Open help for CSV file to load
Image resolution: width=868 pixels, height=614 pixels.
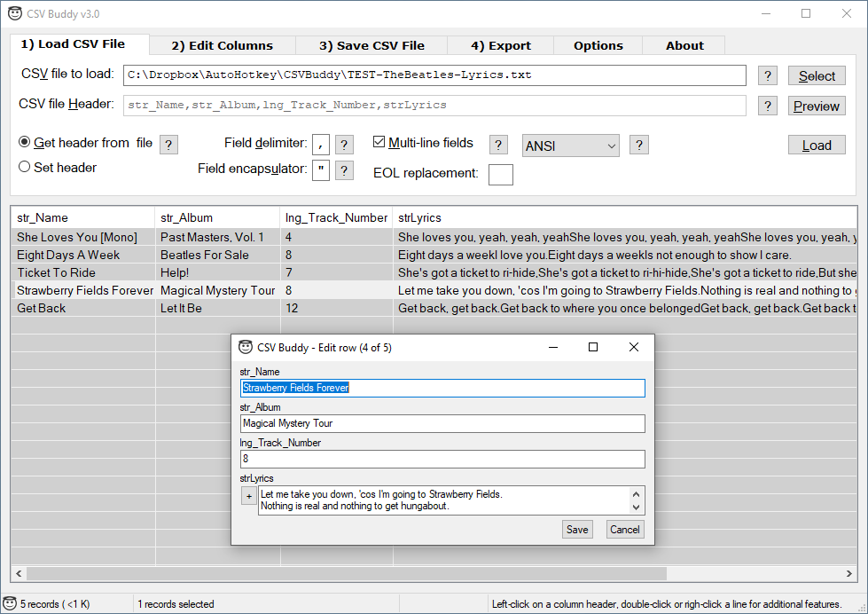[x=767, y=75]
